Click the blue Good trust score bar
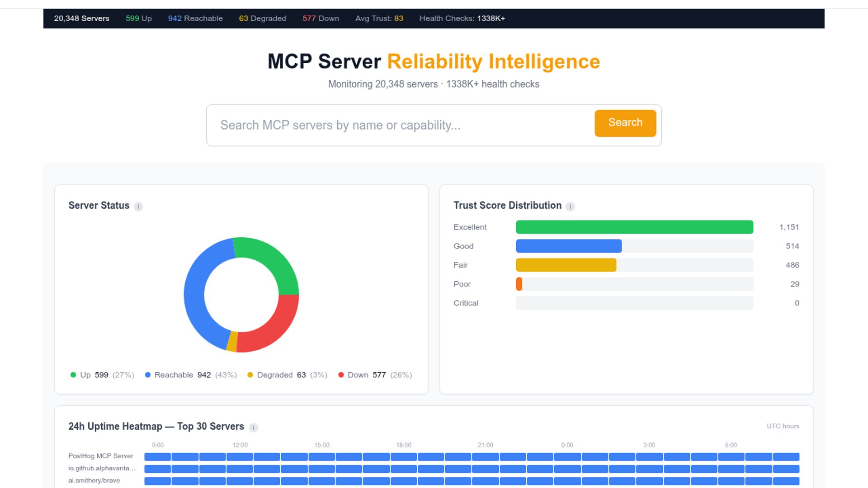This screenshot has height=488, width=868. click(x=568, y=246)
